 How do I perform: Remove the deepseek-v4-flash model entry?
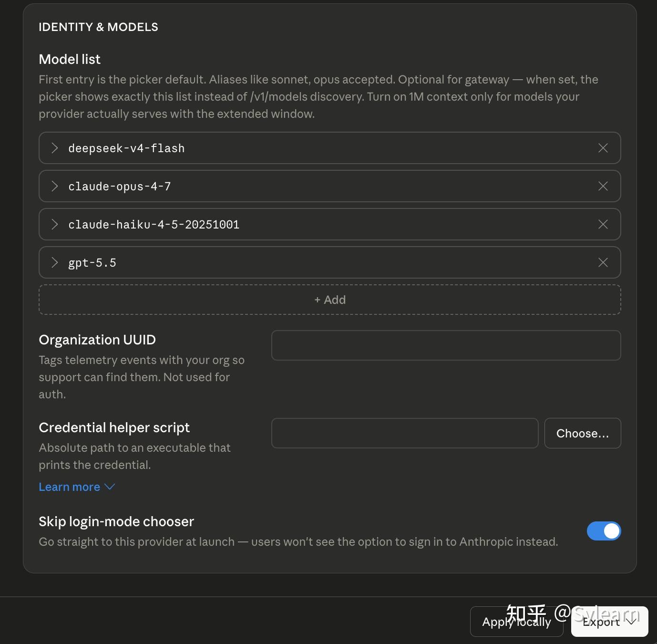coord(603,148)
